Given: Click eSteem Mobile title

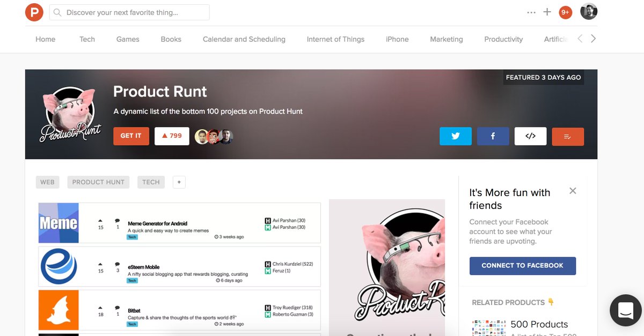Looking at the screenshot, I should click(x=143, y=267).
